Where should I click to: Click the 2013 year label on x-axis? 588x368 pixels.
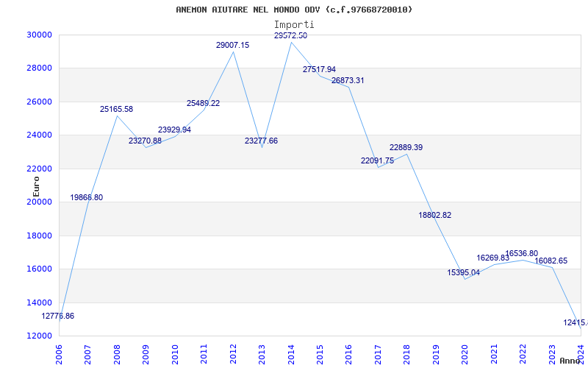click(x=262, y=354)
